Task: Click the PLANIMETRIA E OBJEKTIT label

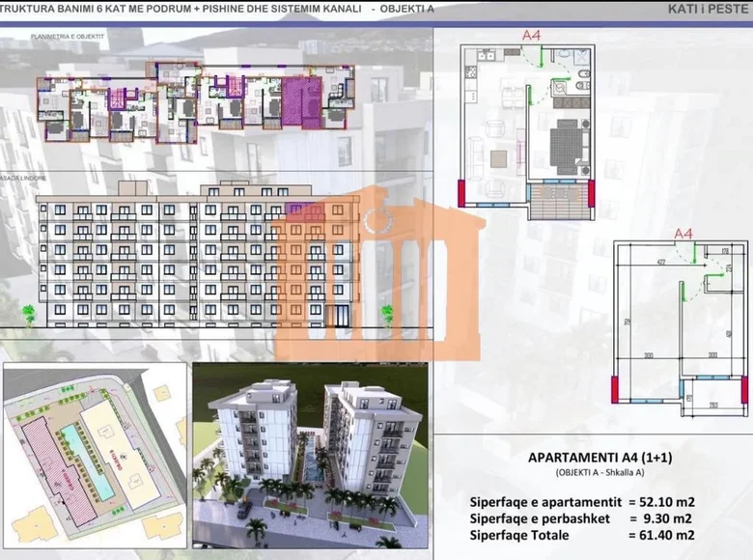Action: click(68, 37)
